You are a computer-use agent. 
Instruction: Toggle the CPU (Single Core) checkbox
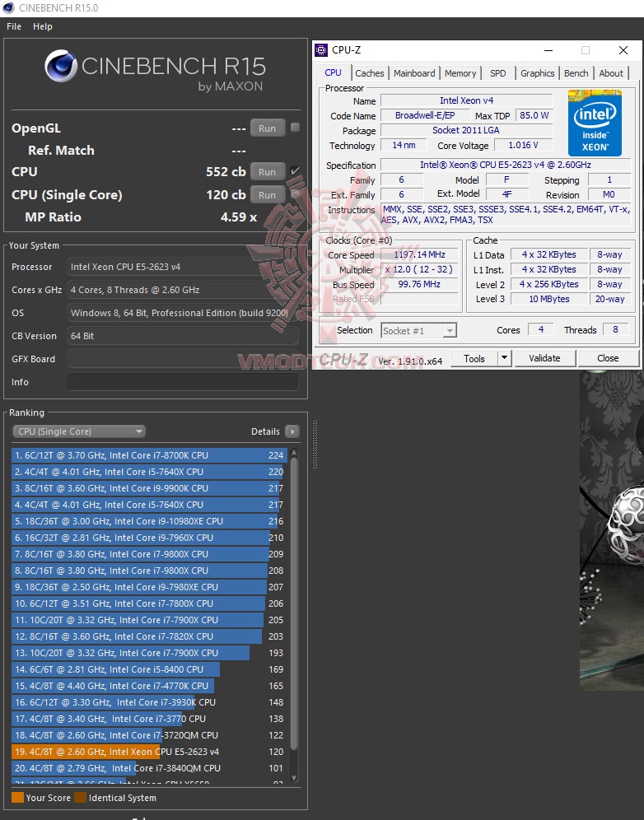[295, 194]
